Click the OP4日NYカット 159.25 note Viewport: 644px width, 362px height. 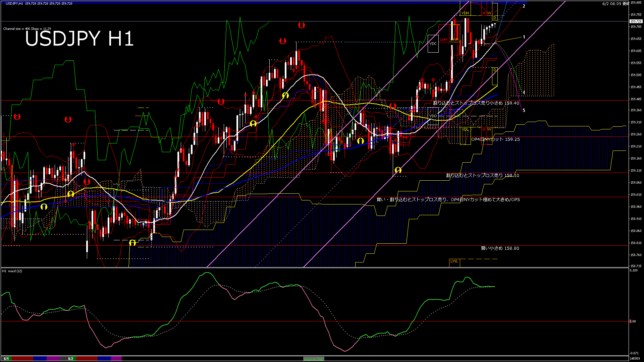(x=495, y=139)
